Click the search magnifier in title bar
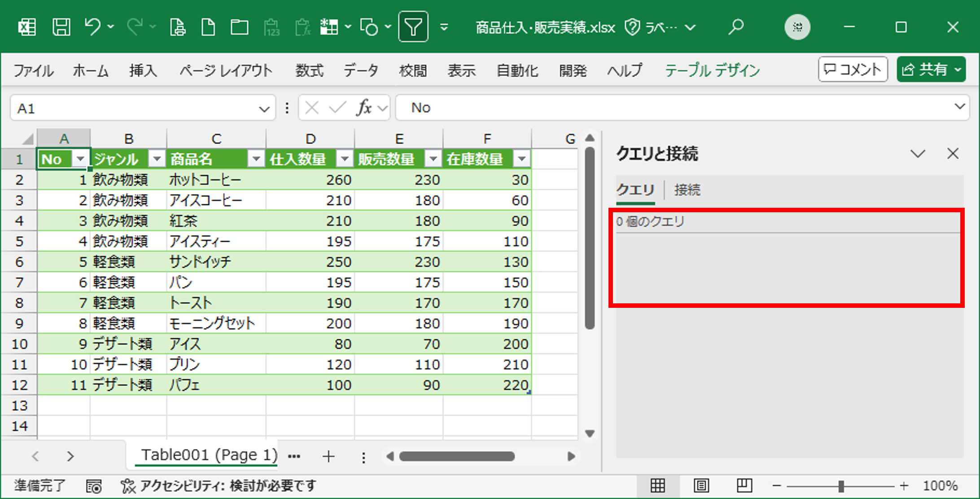The width and height of the screenshot is (980, 499). pyautogui.click(x=735, y=27)
